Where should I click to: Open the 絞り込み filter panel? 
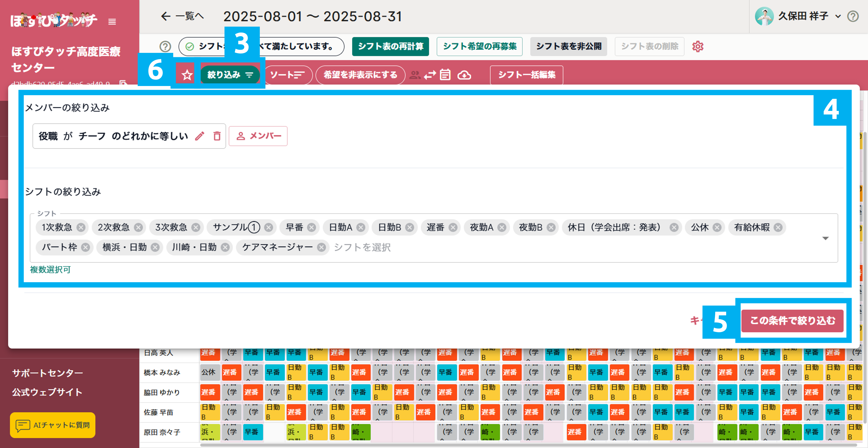coord(230,74)
